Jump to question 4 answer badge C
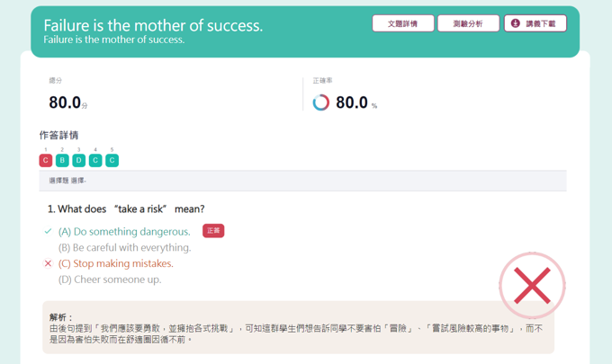Viewport: 612px width, 364px height. (95, 160)
